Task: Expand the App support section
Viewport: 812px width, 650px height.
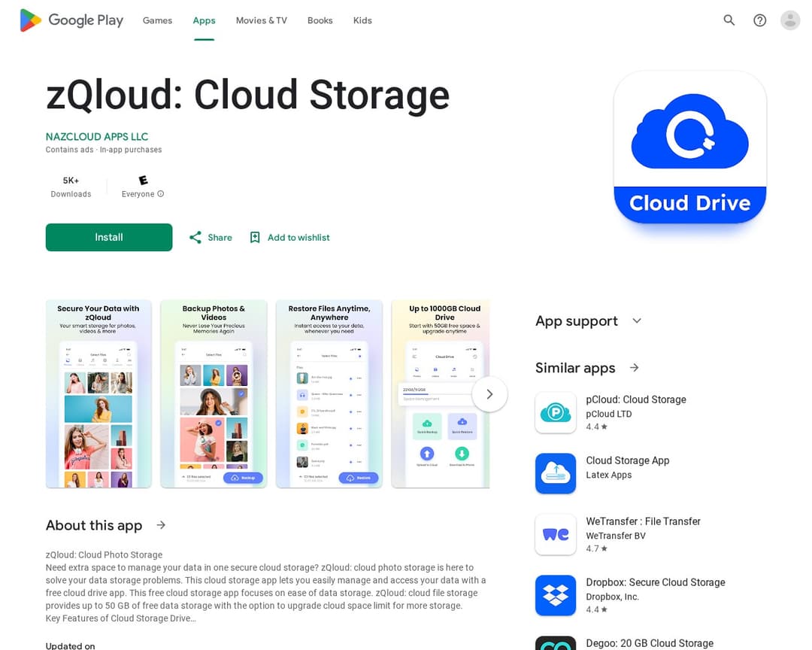Action: [637, 320]
